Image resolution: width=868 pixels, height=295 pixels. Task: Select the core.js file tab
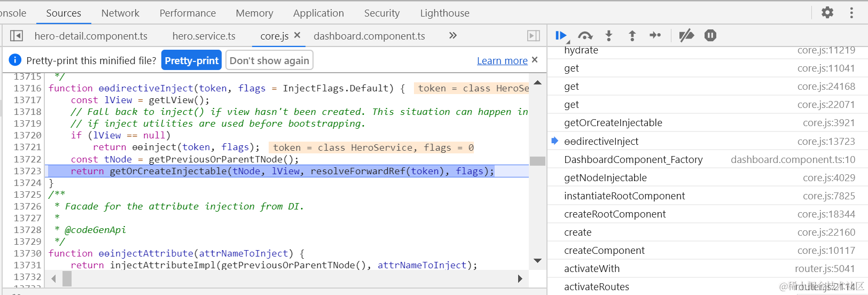[274, 36]
